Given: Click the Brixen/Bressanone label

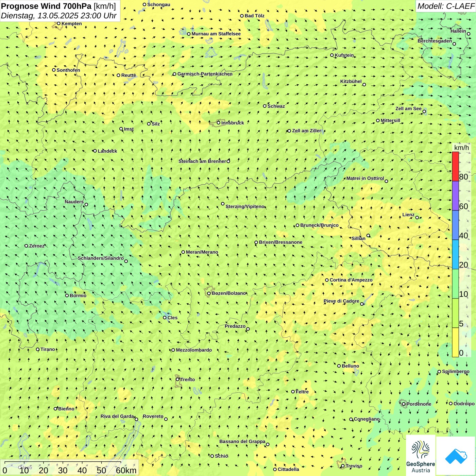Looking at the screenshot, I should pyautogui.click(x=280, y=242).
